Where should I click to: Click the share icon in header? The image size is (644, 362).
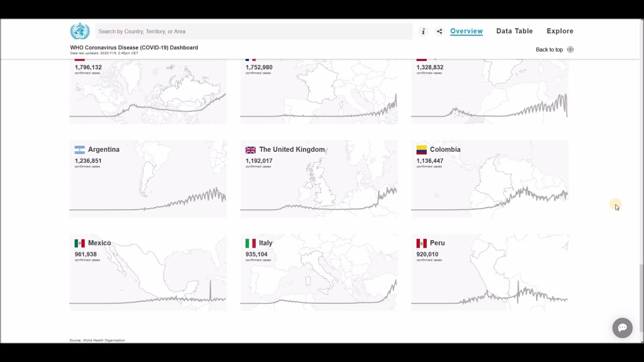point(439,31)
